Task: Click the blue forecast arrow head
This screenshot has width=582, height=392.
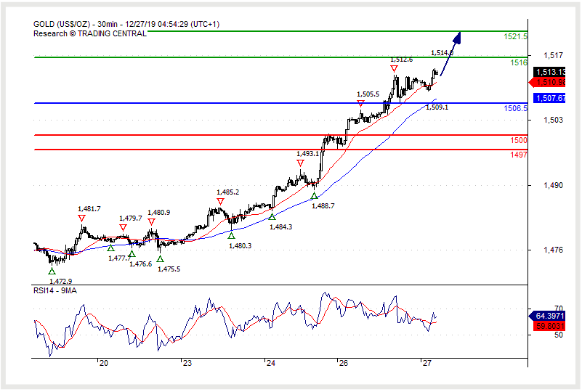Action: pos(458,36)
